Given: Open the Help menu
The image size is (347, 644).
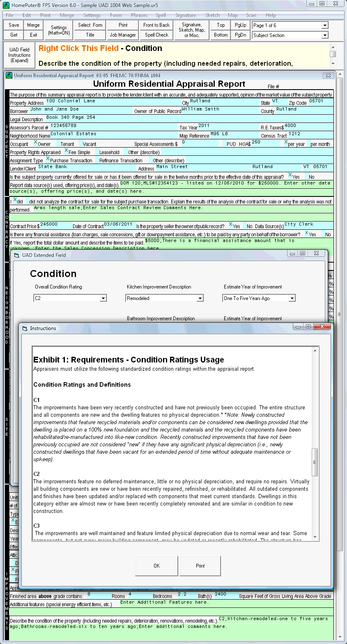Looking at the screenshot, I should [271, 15].
